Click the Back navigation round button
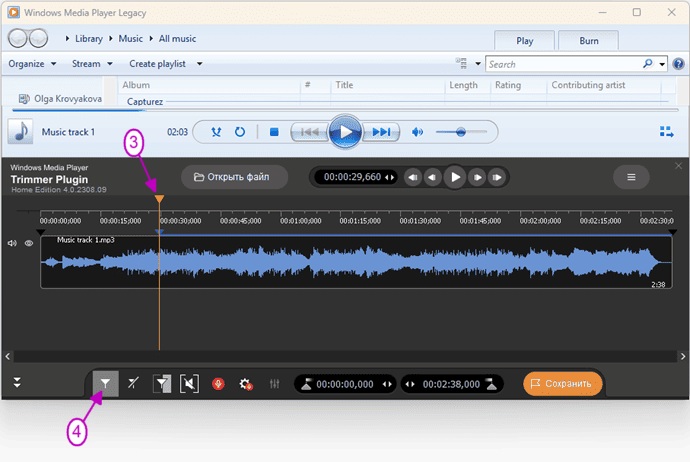 pos(18,38)
